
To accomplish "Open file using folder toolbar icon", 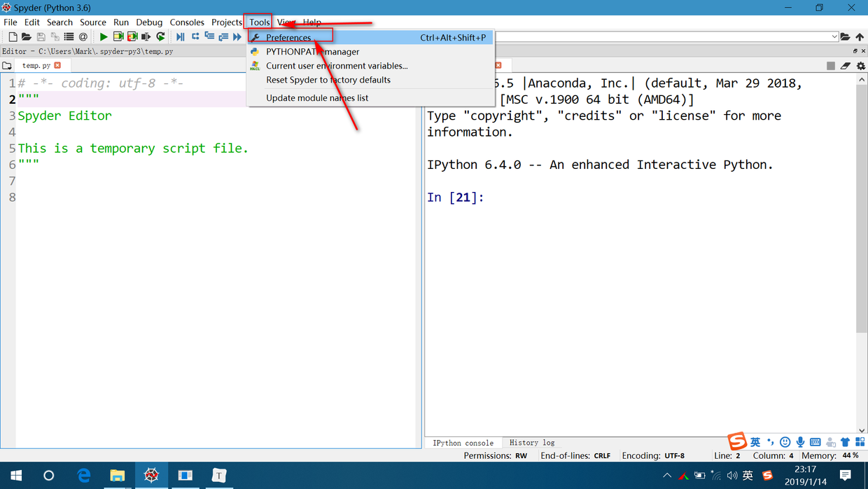I will pyautogui.click(x=27, y=36).
